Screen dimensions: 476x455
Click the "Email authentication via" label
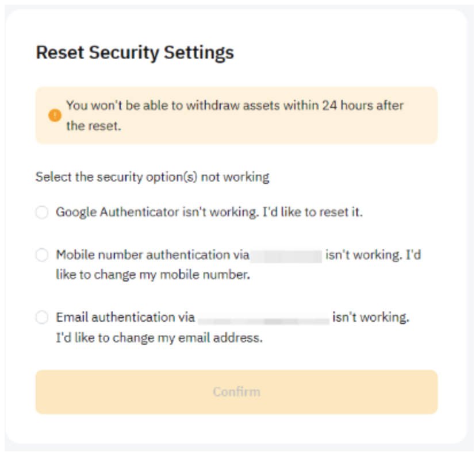pos(125,317)
